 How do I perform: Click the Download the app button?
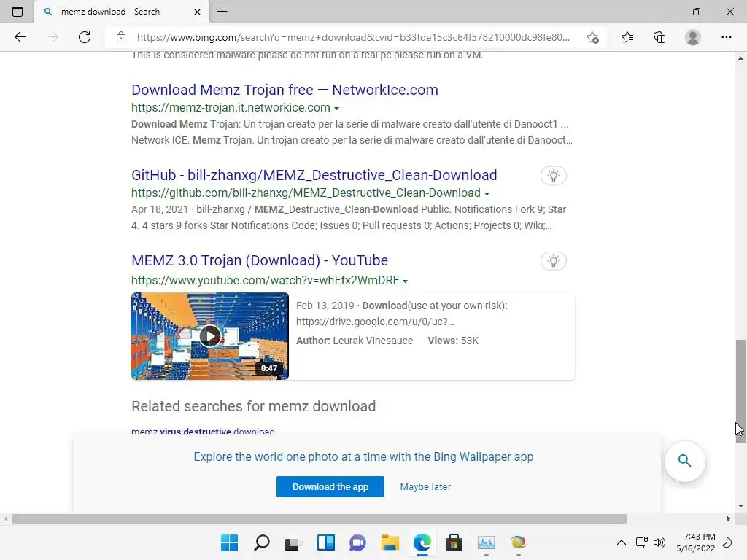(330, 486)
